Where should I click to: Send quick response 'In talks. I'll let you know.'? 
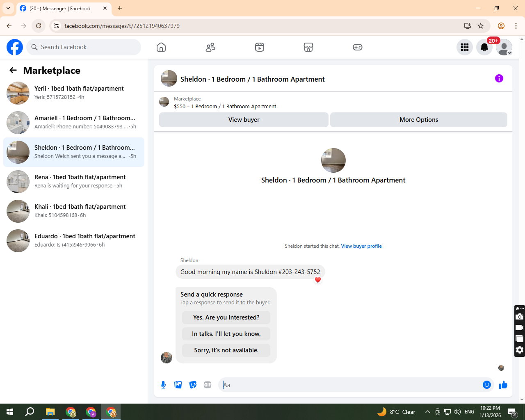click(x=226, y=334)
